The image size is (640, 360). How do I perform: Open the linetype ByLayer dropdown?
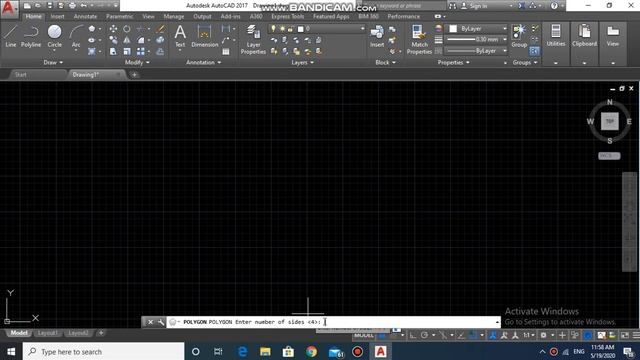pos(476,51)
